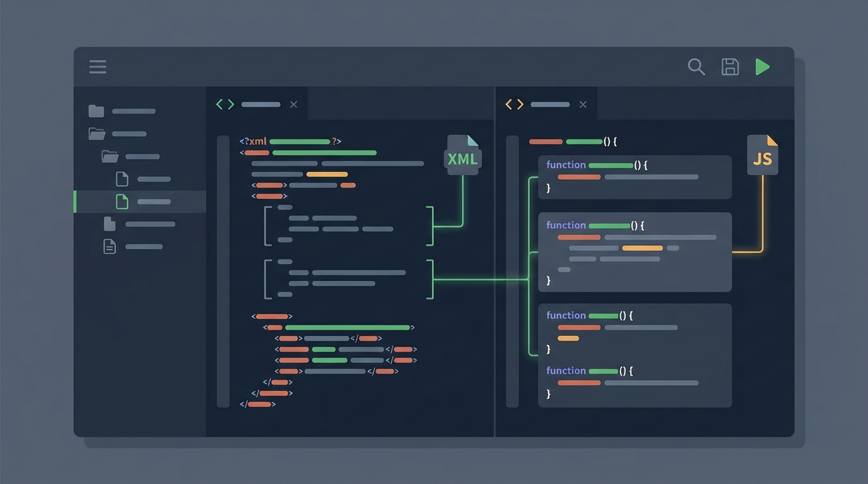The image size is (868, 484).
Task: Close the right editor tab
Action: click(583, 104)
